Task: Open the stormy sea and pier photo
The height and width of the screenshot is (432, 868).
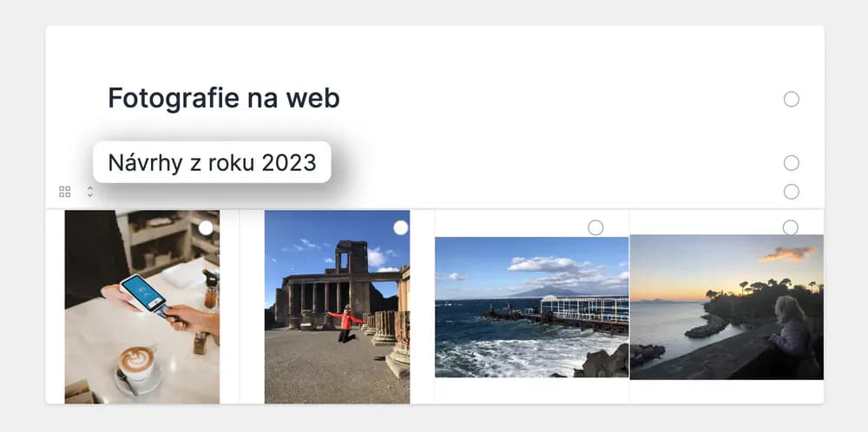Action: pos(531,307)
